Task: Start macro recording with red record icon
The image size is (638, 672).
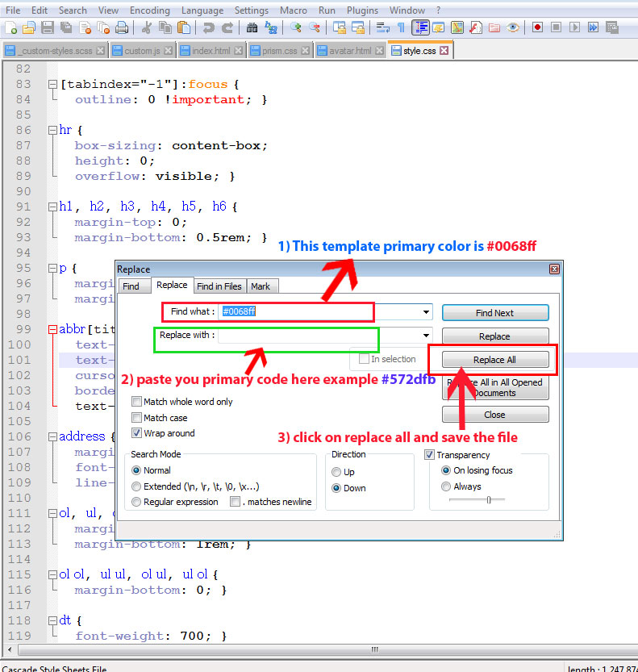Action: click(x=537, y=27)
